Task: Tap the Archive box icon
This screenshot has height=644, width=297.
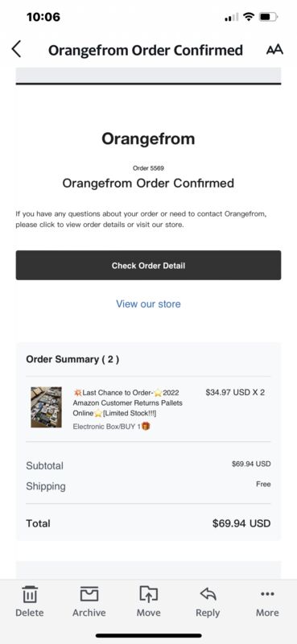Action: pos(89,594)
